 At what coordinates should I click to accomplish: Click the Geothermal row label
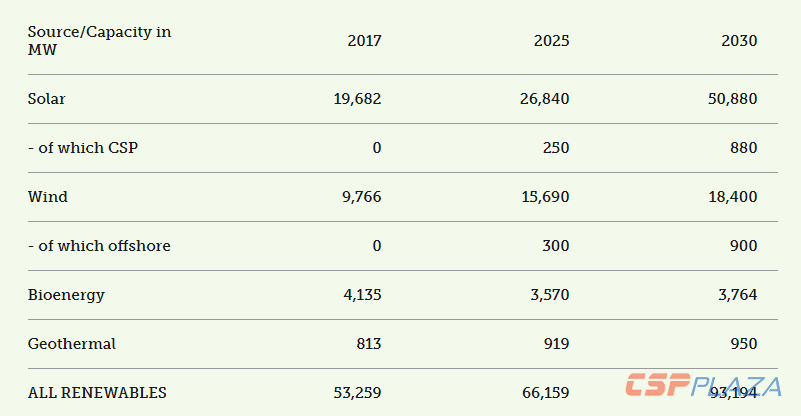pyautogui.click(x=72, y=344)
